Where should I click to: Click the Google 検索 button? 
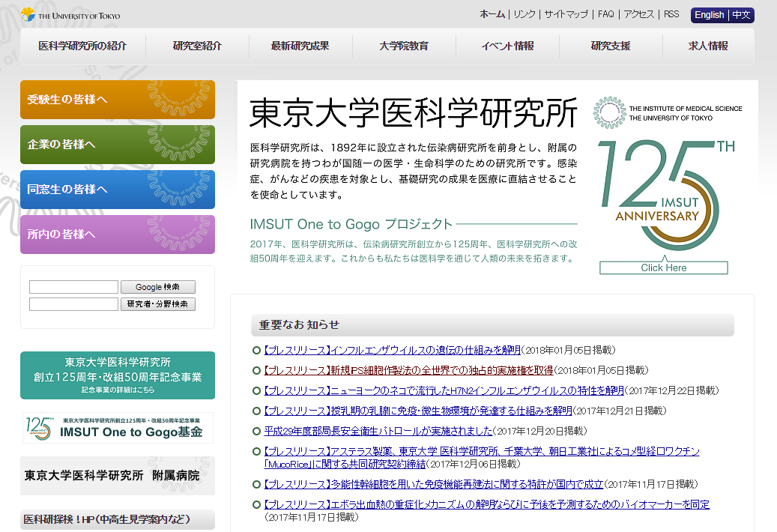pos(158,287)
